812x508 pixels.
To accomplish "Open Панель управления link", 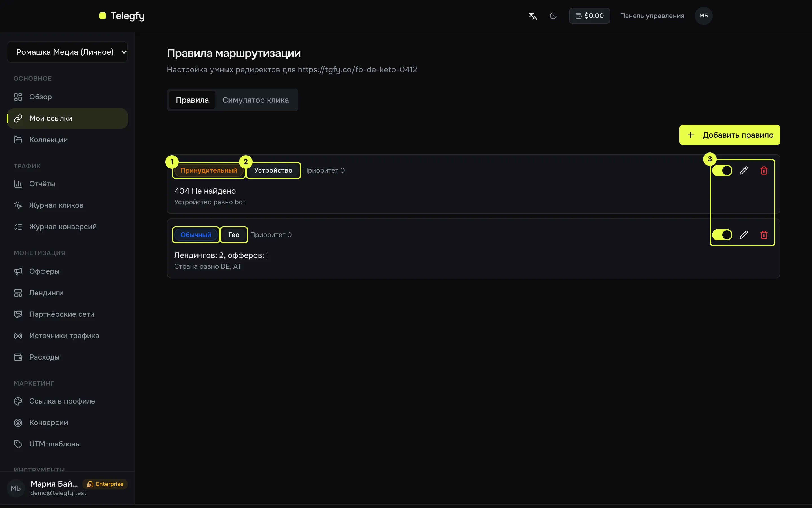I will coord(652,16).
